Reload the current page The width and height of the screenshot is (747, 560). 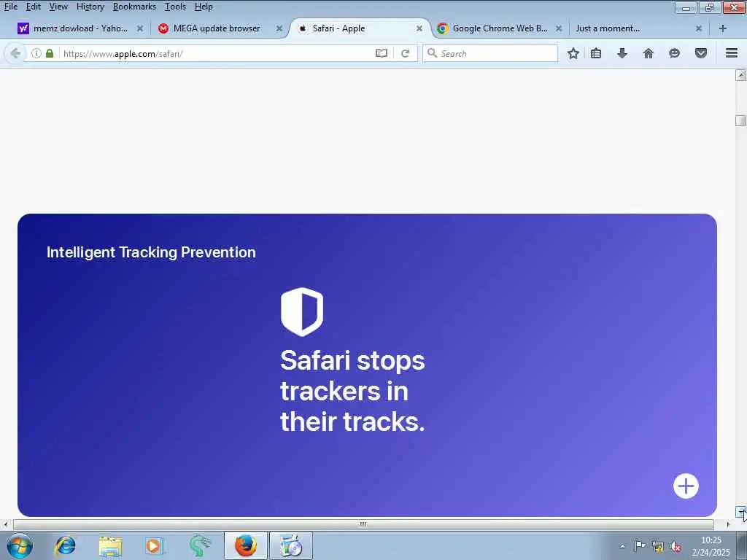click(406, 53)
